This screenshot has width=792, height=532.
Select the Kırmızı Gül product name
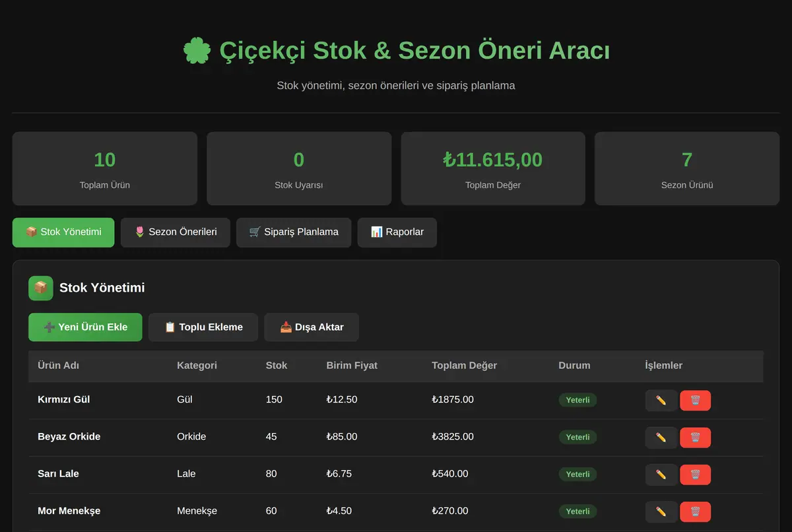64,400
